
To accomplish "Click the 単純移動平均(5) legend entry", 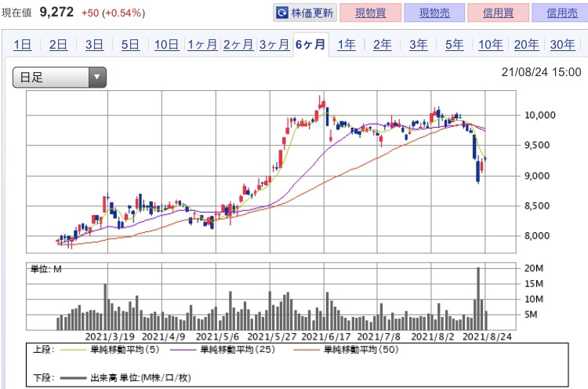I will (125, 350).
